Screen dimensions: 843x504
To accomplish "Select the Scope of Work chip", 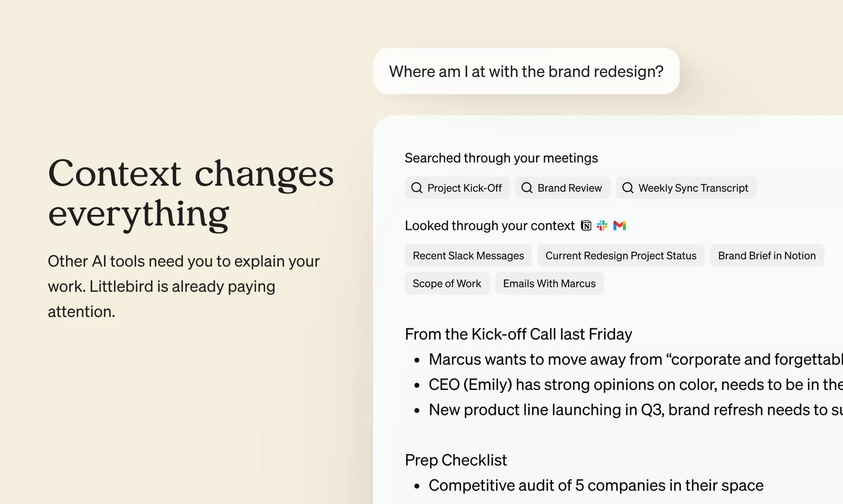I will [447, 283].
